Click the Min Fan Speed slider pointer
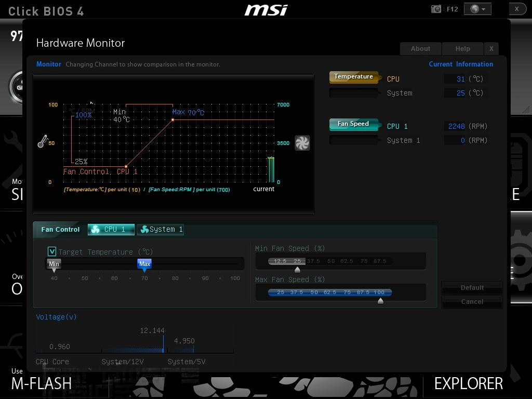 point(297,270)
